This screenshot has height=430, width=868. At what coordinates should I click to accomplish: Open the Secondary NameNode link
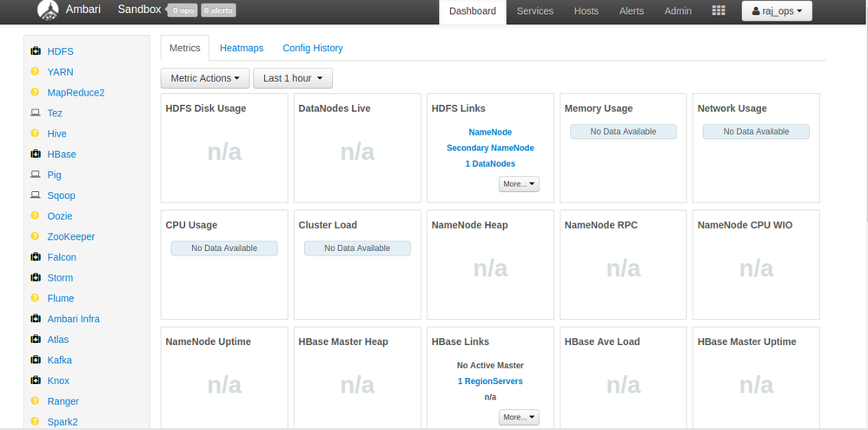click(490, 149)
